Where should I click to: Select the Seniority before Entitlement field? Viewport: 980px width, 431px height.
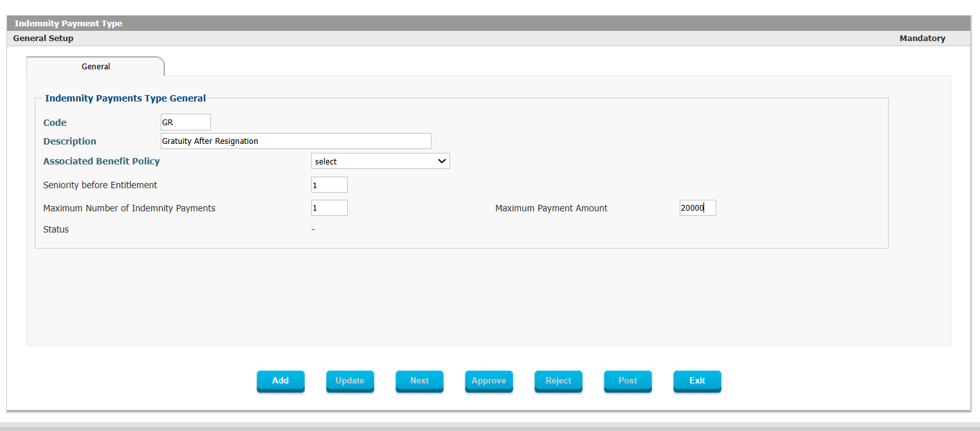pyautogui.click(x=329, y=185)
